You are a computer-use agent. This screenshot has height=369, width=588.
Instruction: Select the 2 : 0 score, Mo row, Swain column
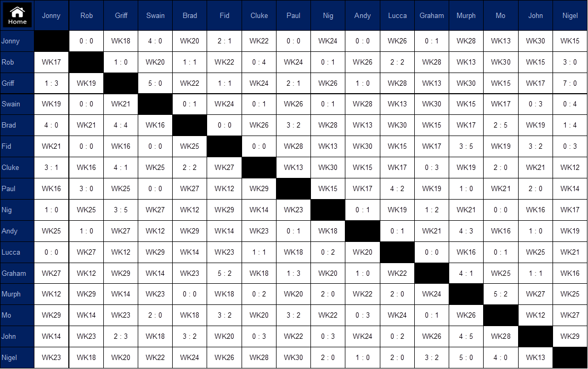155,316
